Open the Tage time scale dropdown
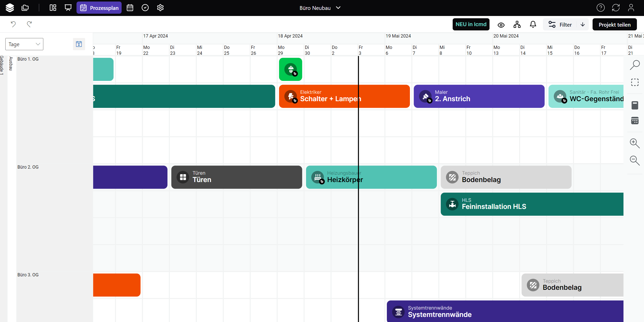This screenshot has height=322, width=644. [x=24, y=44]
